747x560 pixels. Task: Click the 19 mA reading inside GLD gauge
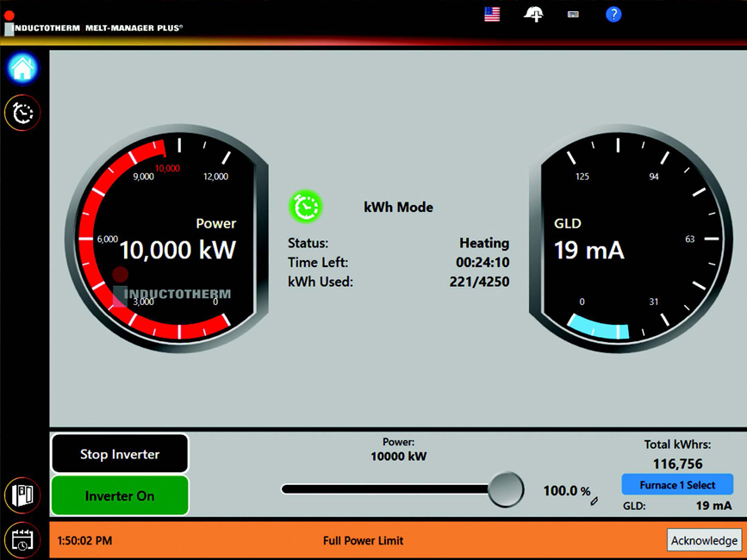[x=588, y=251]
